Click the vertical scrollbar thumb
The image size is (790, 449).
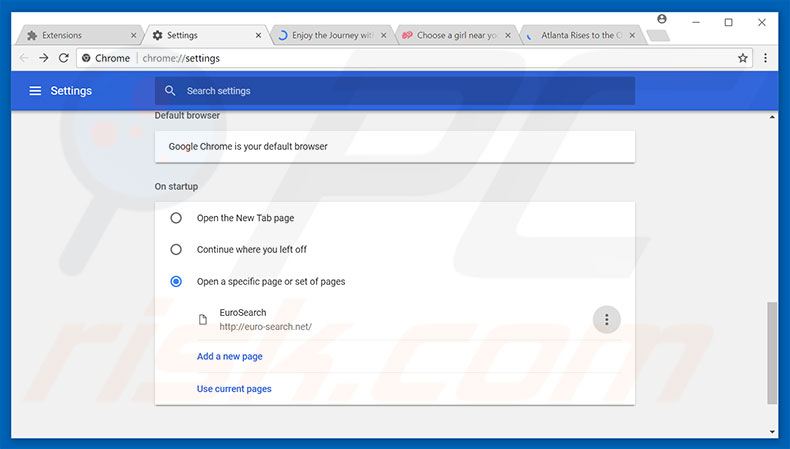coord(772,353)
